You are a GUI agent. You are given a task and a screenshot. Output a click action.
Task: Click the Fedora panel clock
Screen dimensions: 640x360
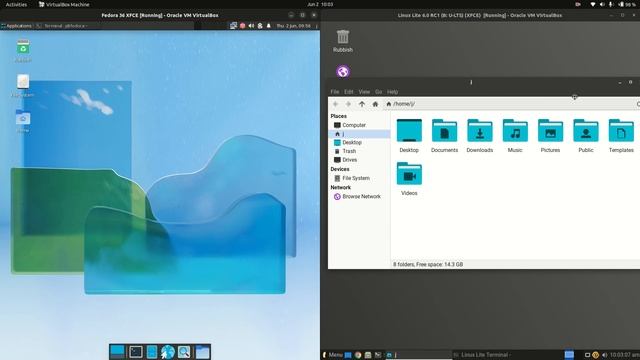tap(293, 26)
